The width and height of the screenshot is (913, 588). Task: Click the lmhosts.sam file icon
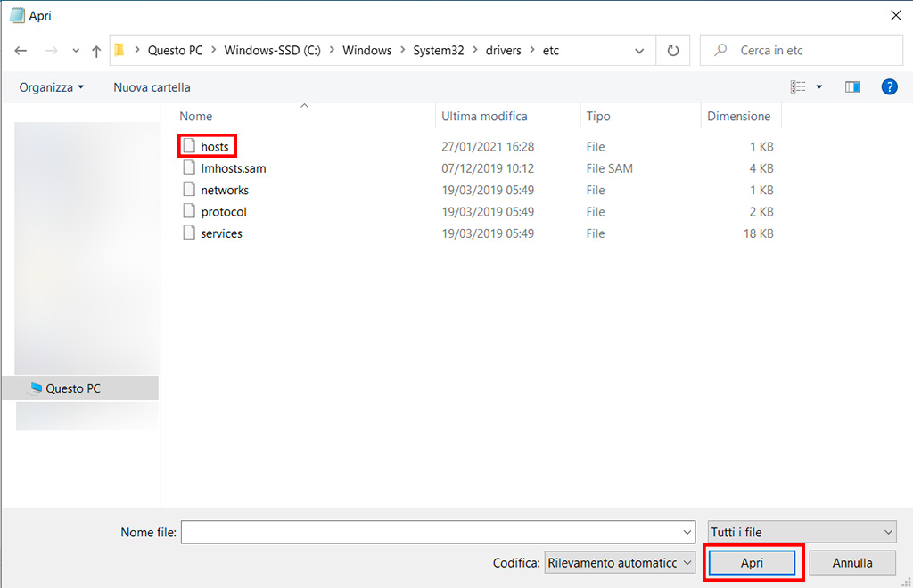click(189, 167)
